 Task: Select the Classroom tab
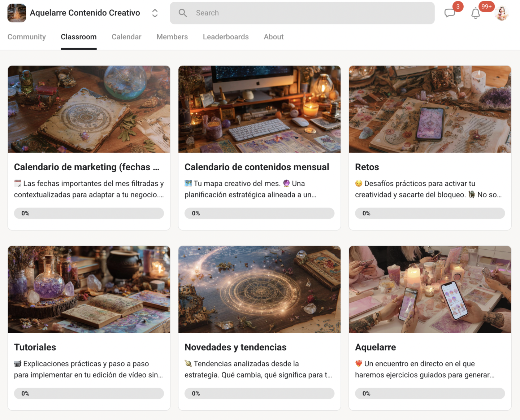click(79, 37)
